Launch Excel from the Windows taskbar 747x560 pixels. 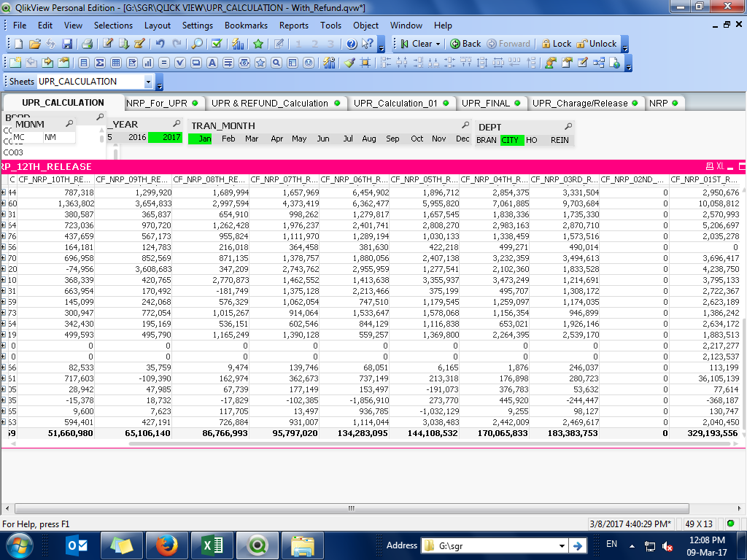click(x=212, y=545)
